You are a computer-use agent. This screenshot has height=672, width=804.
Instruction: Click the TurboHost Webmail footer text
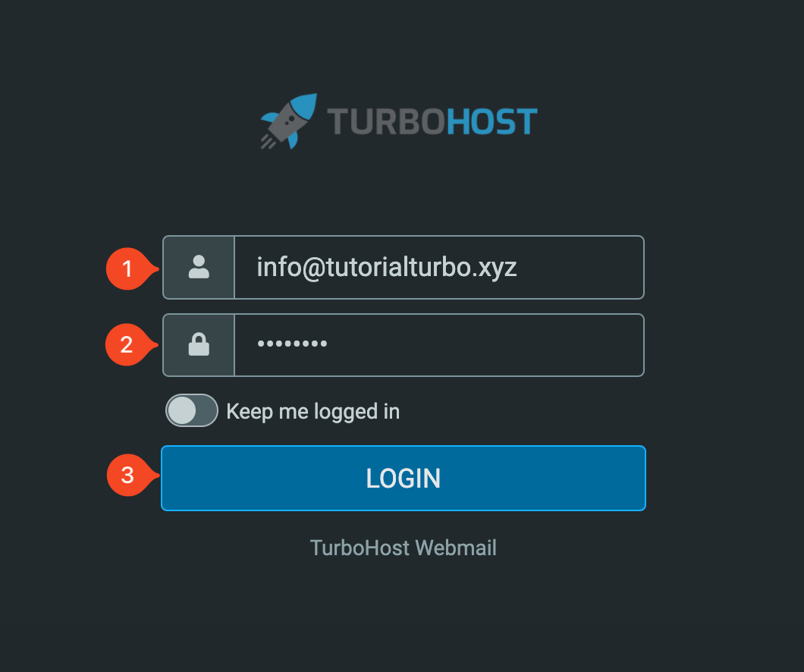[x=404, y=548]
